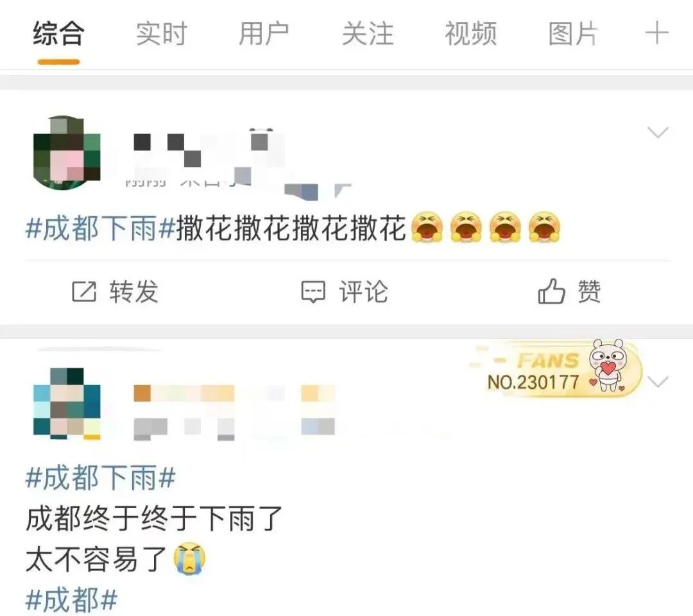The width and height of the screenshot is (693, 616).
Task: Tap the crying emoji in the second post
Action: [189, 558]
